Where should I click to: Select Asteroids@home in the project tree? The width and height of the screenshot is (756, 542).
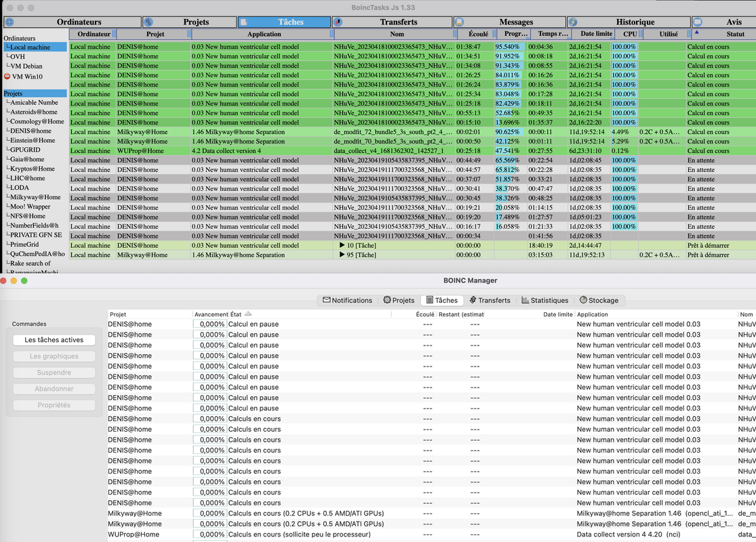(34, 112)
